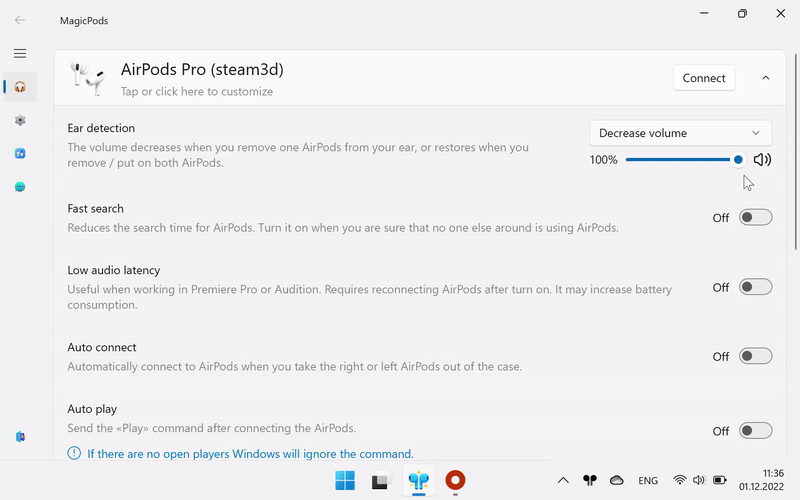Image resolution: width=800 pixels, height=500 pixels.
Task: Click the speaker icon beside volume slider
Action: (x=762, y=160)
